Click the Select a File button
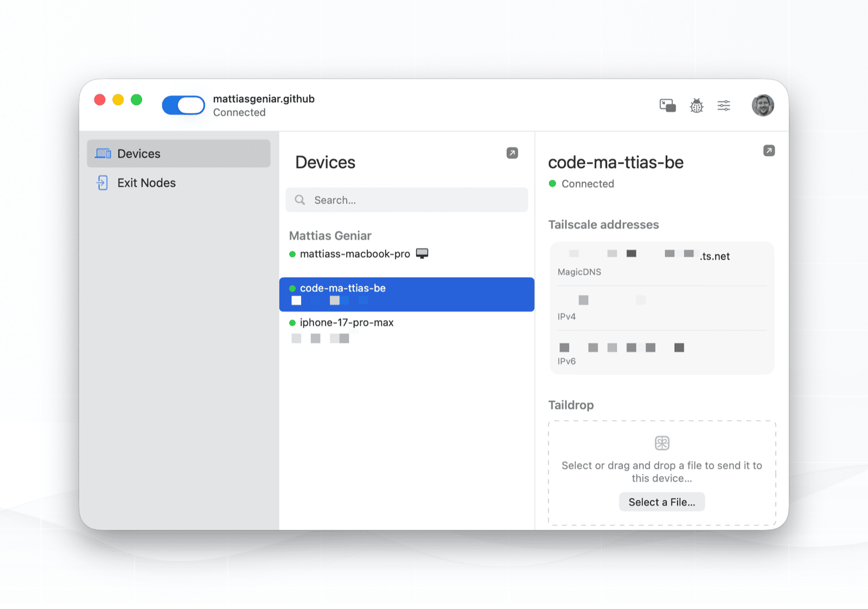 pos(662,502)
